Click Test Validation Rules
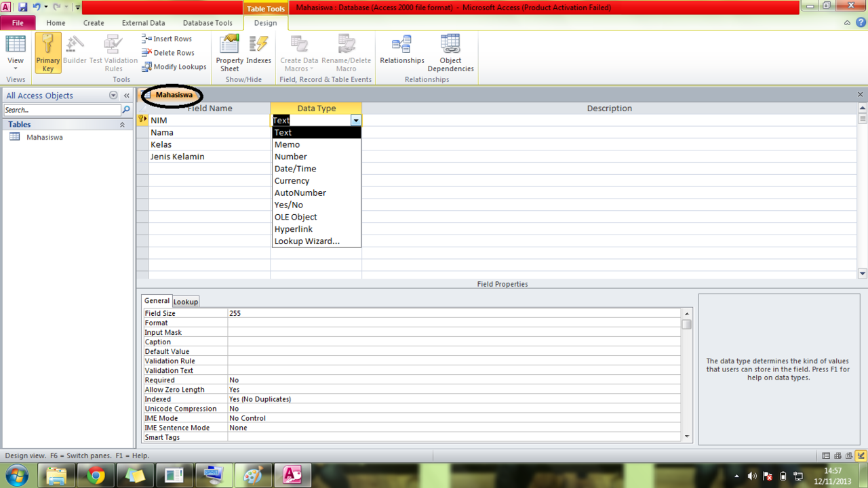The width and height of the screenshot is (868, 488). click(113, 53)
